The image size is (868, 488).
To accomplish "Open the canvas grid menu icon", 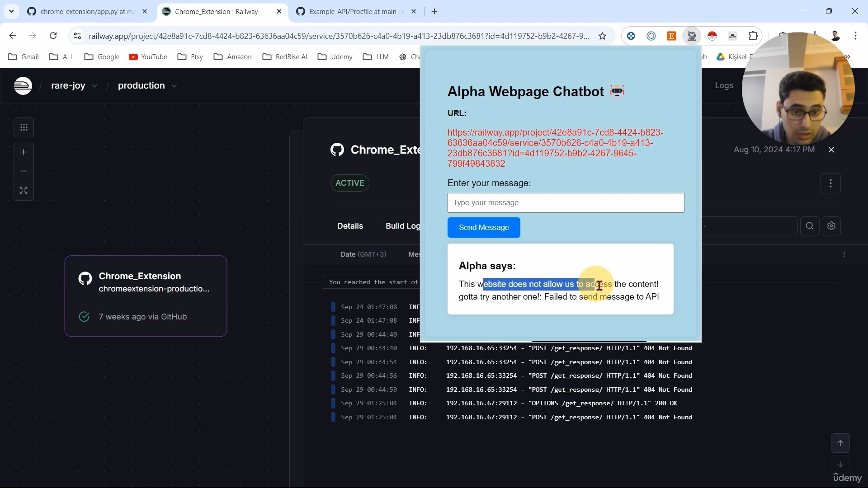I will [x=24, y=127].
